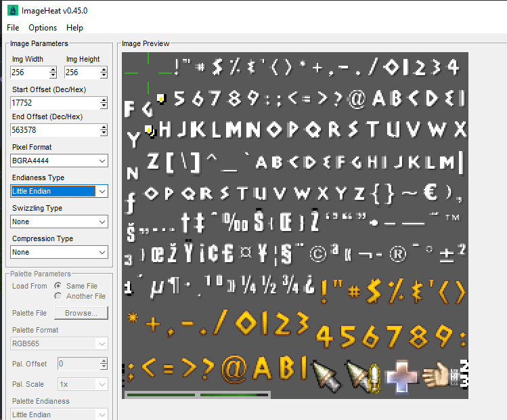
Task: Open the Palette Format RGB565 dropdown
Action: (59, 343)
